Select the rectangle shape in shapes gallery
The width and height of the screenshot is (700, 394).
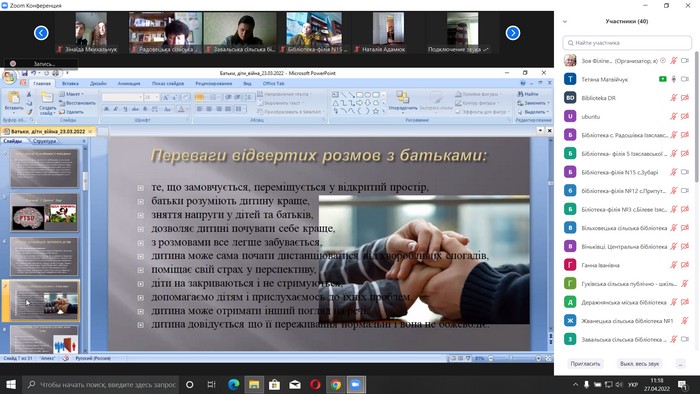coord(359,95)
